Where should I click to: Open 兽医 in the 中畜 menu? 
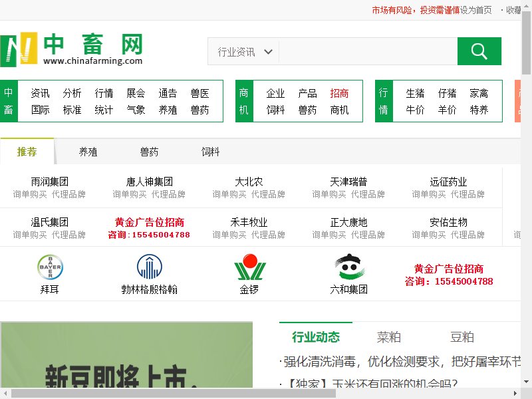pos(200,93)
